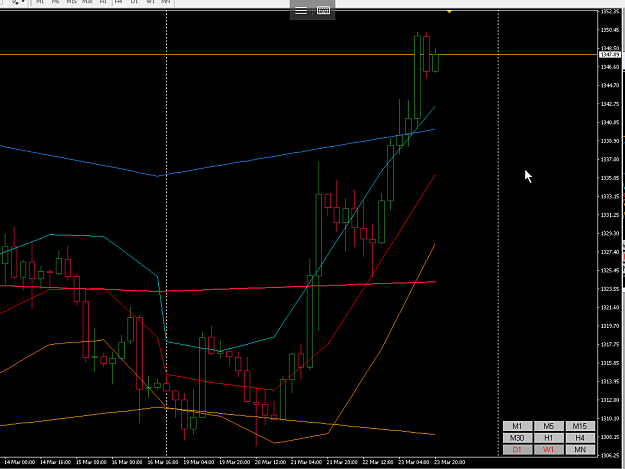The height and width of the screenshot is (469, 625).
Task: Select the M30 on-chart timeframe button
Action: pyautogui.click(x=517, y=438)
